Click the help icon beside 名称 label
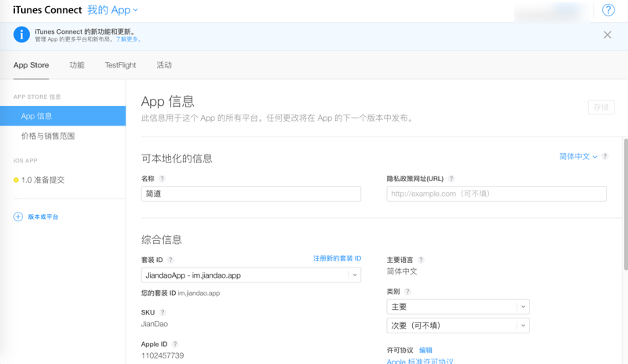628x364 pixels. [x=162, y=179]
